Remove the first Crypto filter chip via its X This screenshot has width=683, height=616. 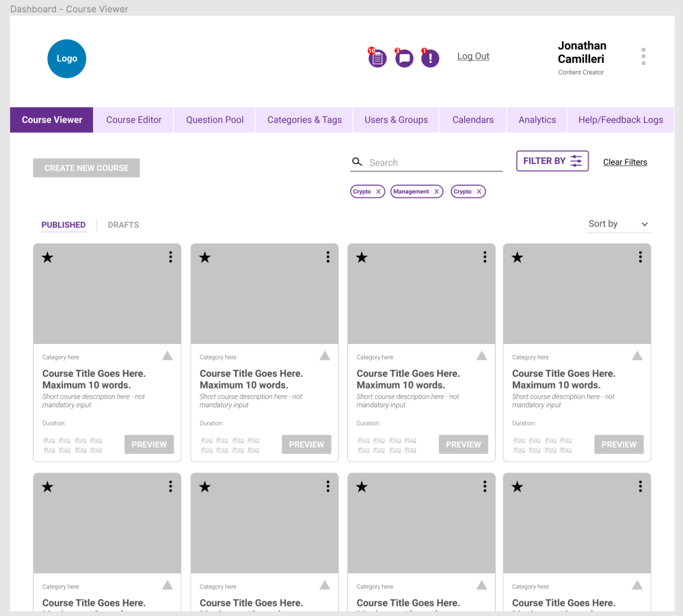[x=379, y=191]
